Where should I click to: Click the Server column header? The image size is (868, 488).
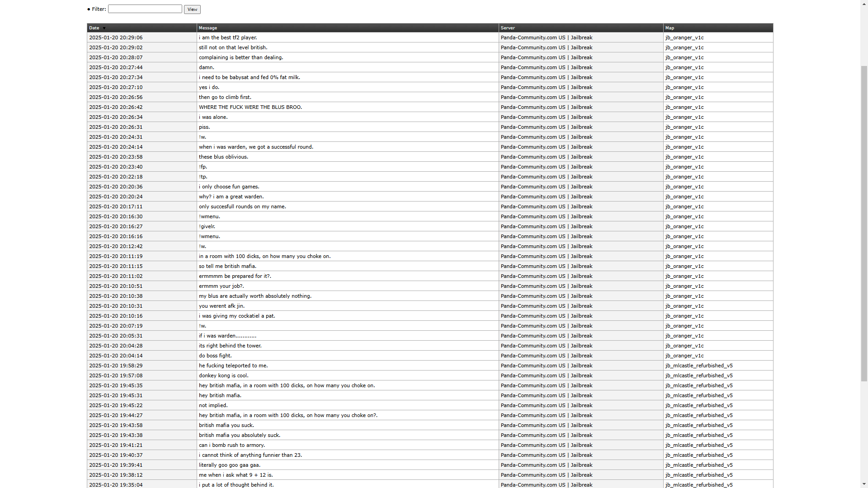click(507, 28)
